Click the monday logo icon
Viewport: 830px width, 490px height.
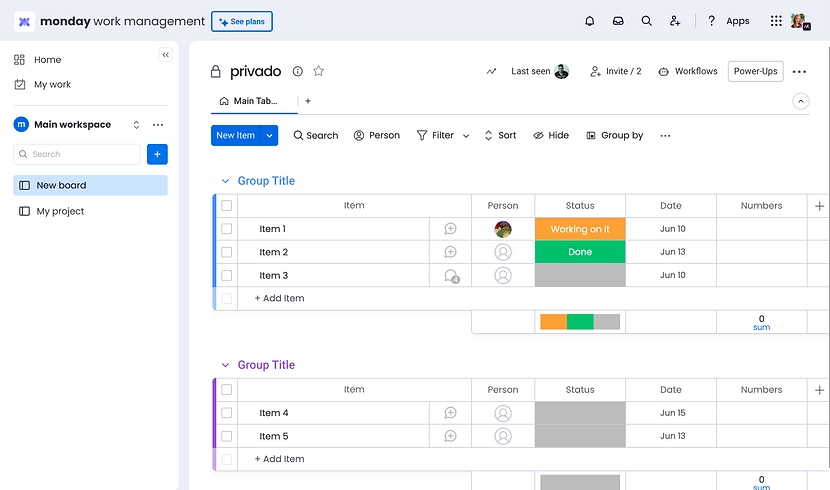tap(24, 22)
